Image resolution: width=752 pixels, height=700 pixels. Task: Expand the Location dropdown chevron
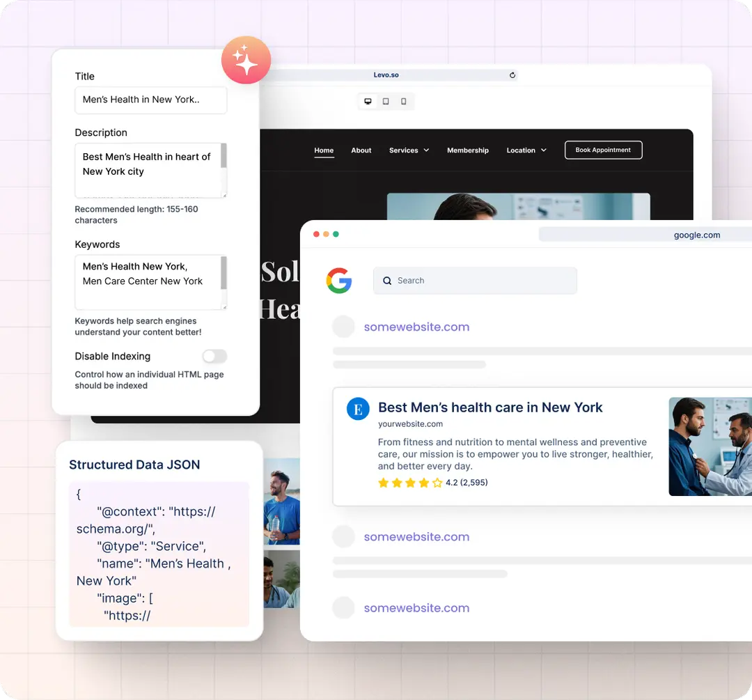point(543,150)
